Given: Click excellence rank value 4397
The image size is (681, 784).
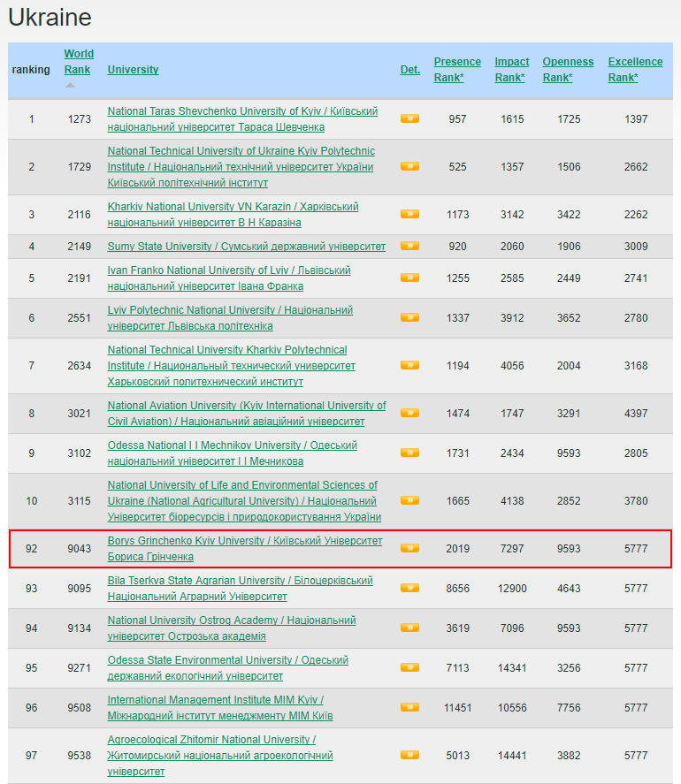Looking at the screenshot, I should pyautogui.click(x=636, y=414).
